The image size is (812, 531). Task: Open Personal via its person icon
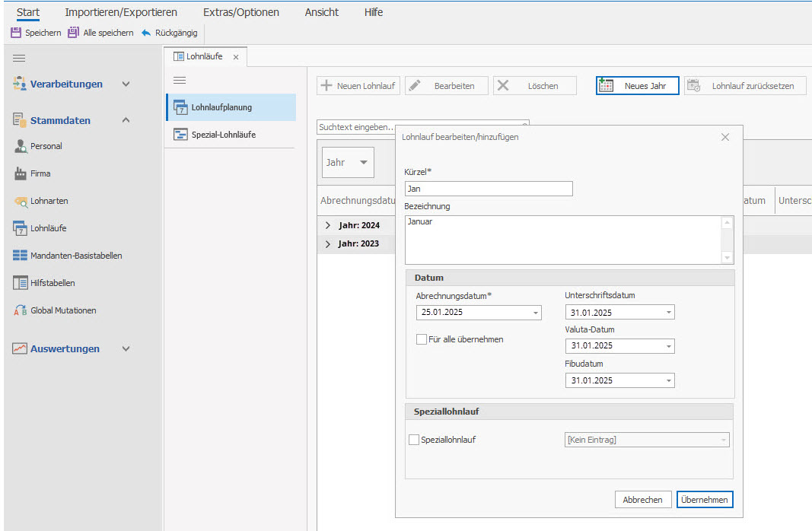pyautogui.click(x=21, y=146)
